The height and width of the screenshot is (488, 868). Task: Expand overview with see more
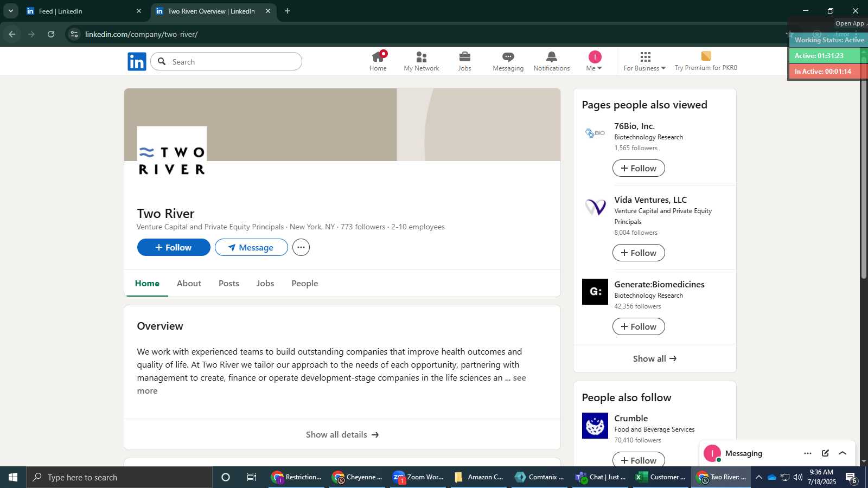click(519, 378)
